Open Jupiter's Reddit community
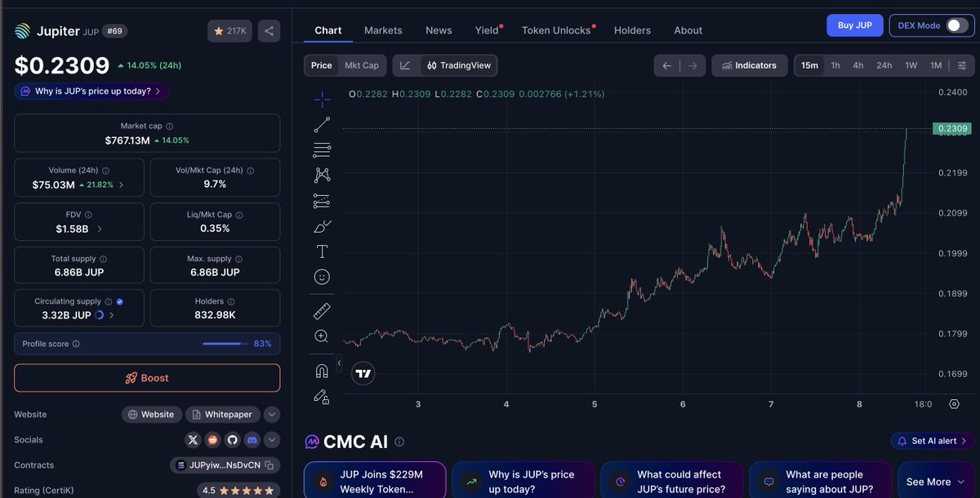 click(212, 439)
